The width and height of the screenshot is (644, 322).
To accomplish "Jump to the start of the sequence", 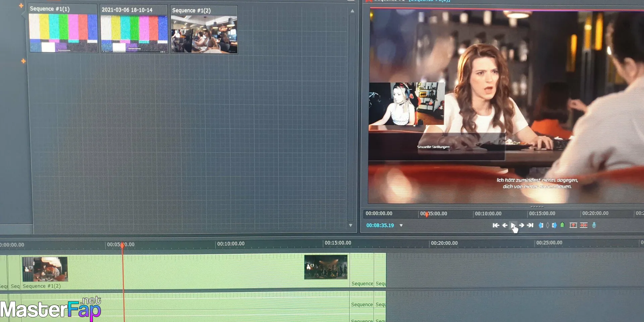I will [x=496, y=225].
